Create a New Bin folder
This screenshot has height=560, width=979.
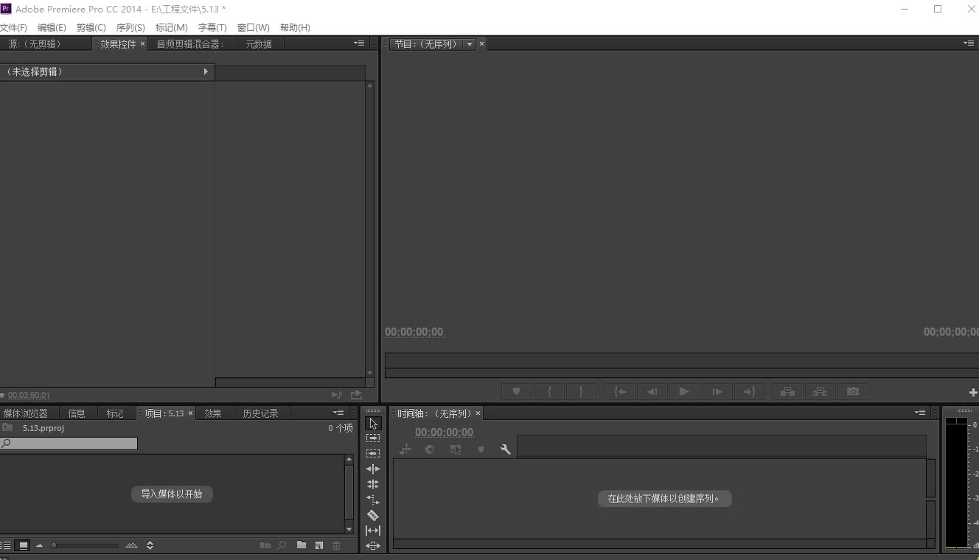point(302,545)
